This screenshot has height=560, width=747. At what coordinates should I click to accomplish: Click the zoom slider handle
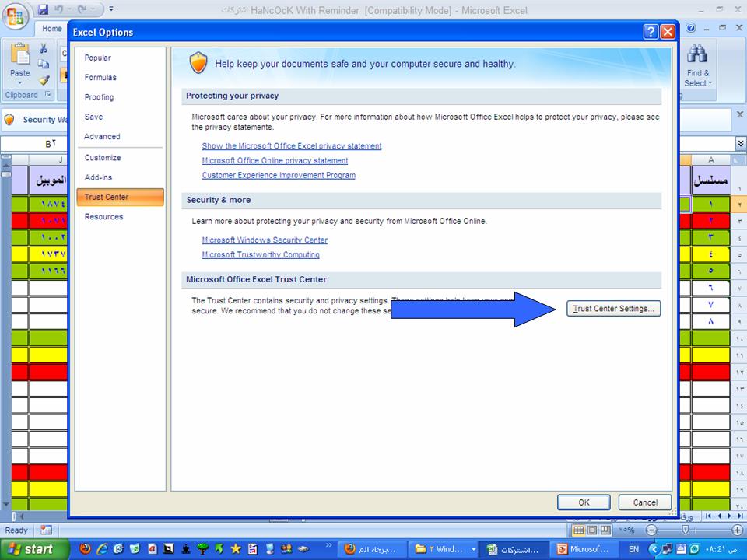point(685,530)
